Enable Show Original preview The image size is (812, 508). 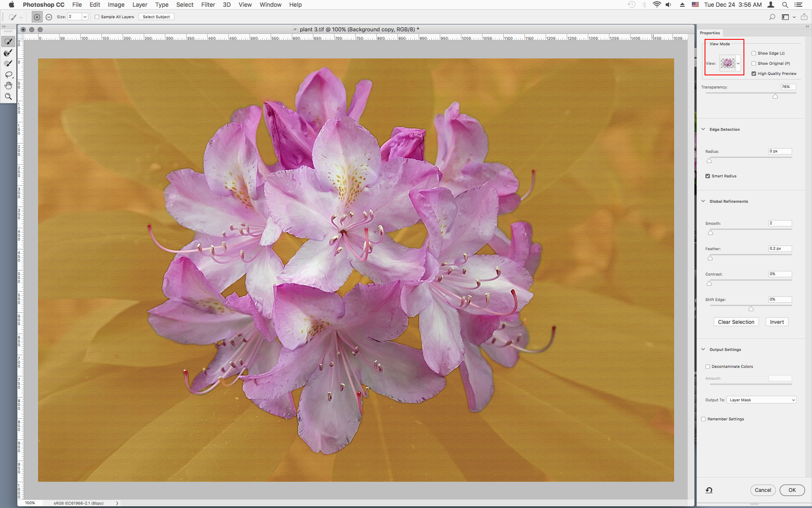754,63
